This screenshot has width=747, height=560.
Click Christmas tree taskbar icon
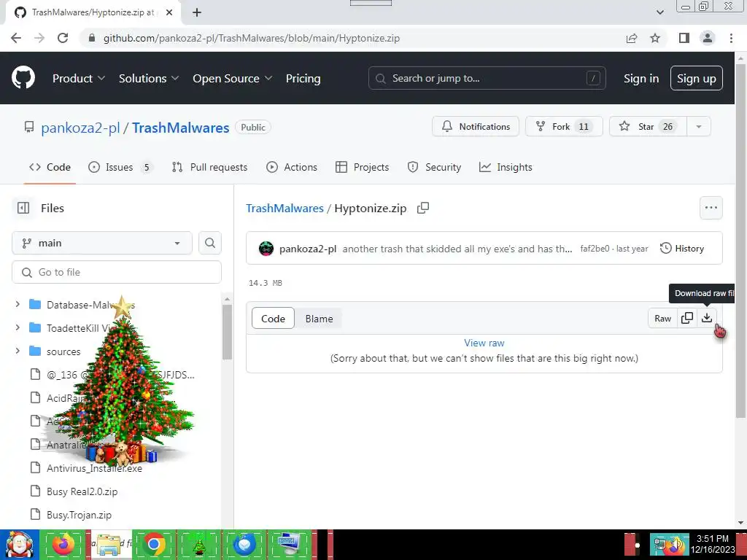pyautogui.click(x=199, y=544)
